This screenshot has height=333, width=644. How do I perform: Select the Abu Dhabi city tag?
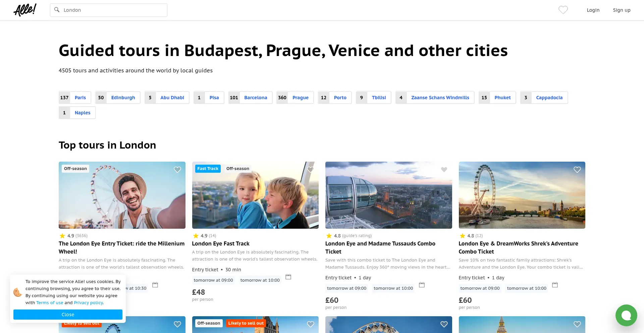point(167,98)
